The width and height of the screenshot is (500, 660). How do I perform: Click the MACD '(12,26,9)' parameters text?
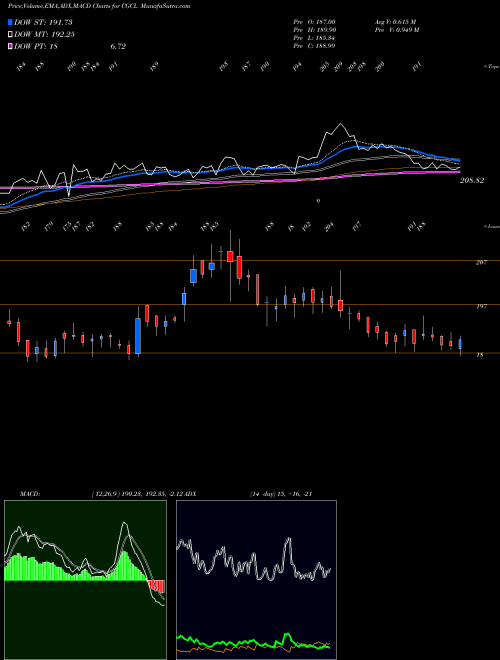tap(106, 494)
